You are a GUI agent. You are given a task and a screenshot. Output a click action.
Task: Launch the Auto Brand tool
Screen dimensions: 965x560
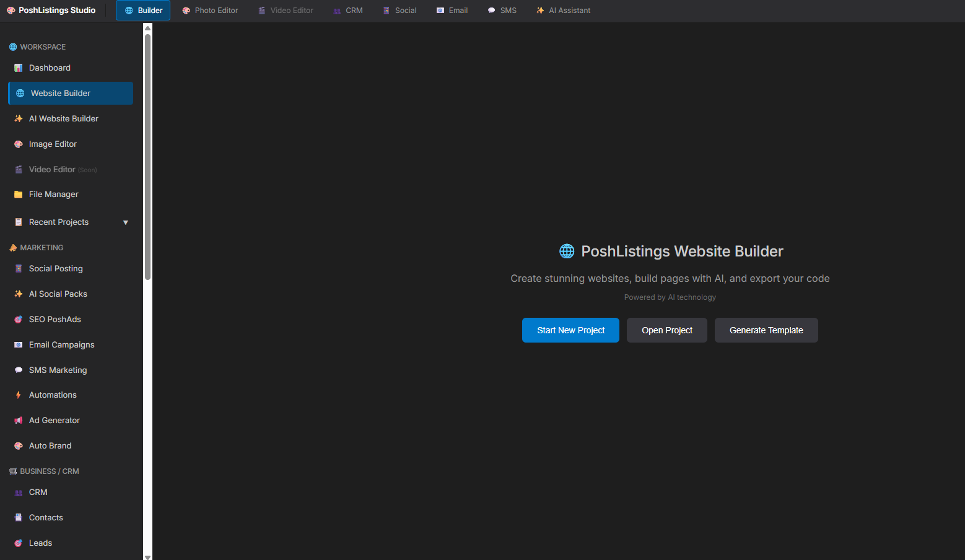(50, 445)
